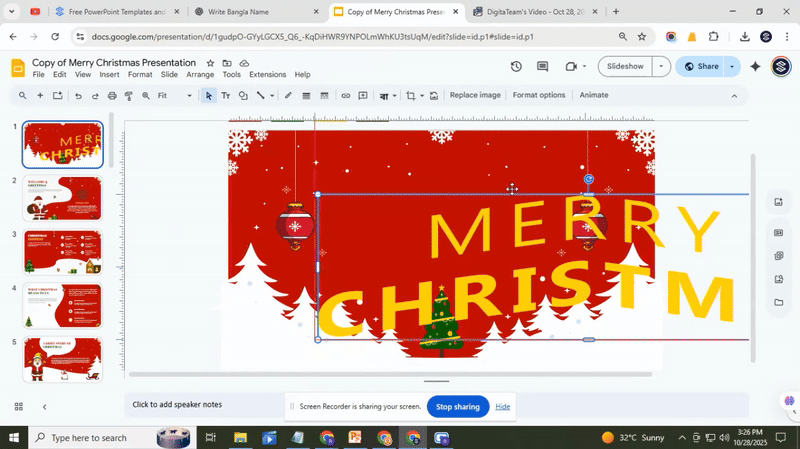Open the Arrange menu
Screen dimensions: 800x449
tap(200, 75)
